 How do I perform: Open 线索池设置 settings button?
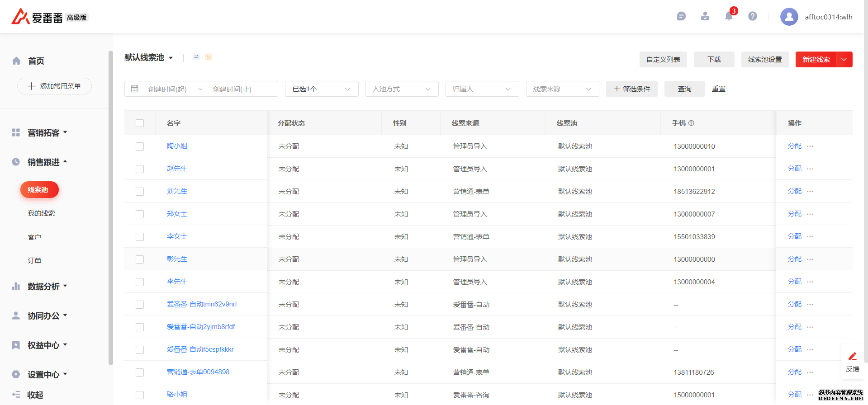tap(765, 59)
